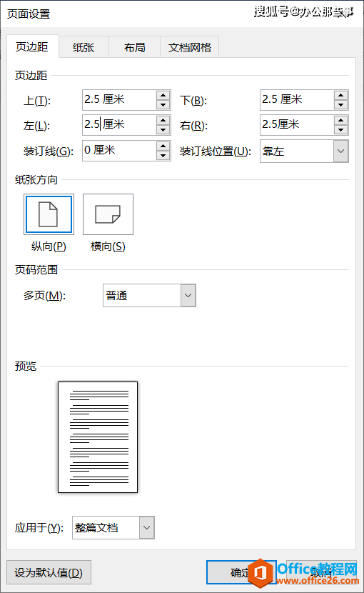The height and width of the screenshot is (593, 364).
Task: Confirm with the 确定 button
Action: 241,572
